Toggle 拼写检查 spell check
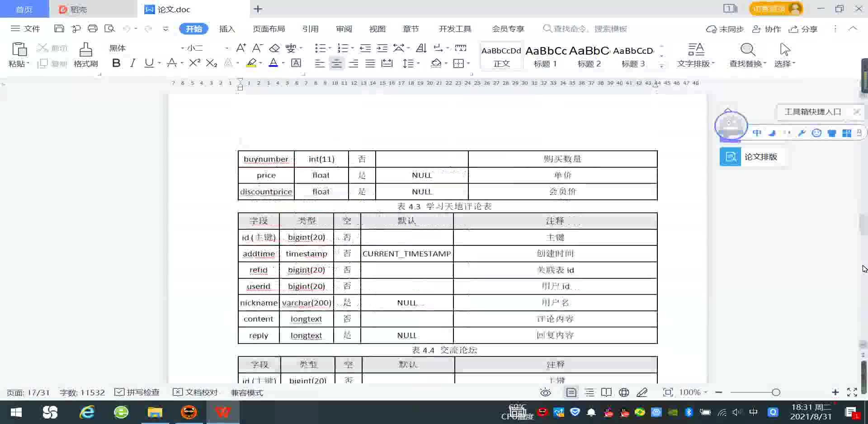 click(x=137, y=392)
